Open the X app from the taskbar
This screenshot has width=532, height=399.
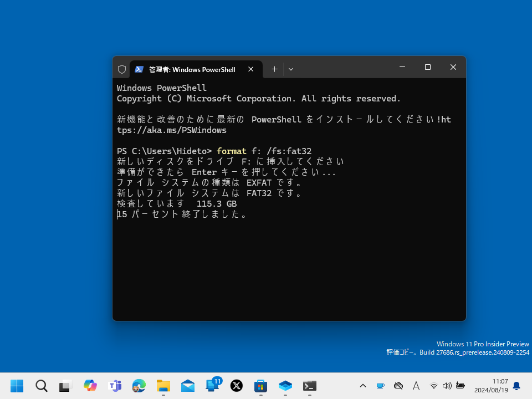(x=237, y=386)
